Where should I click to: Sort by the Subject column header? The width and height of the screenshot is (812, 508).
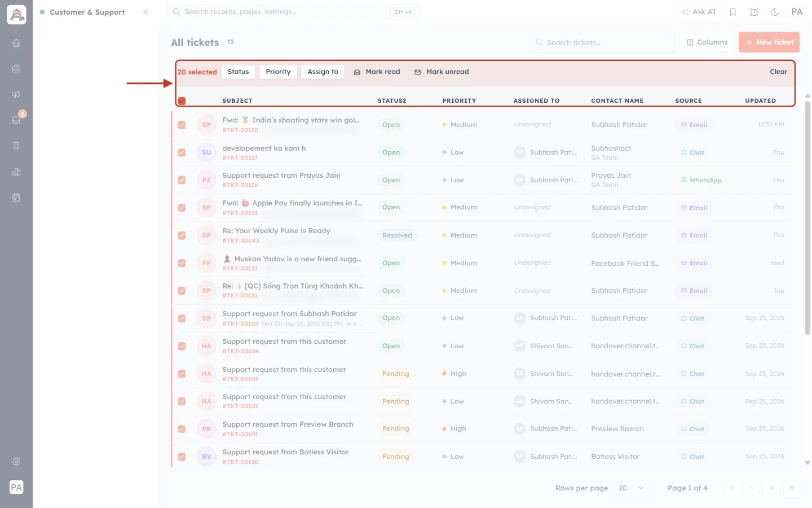coord(237,100)
